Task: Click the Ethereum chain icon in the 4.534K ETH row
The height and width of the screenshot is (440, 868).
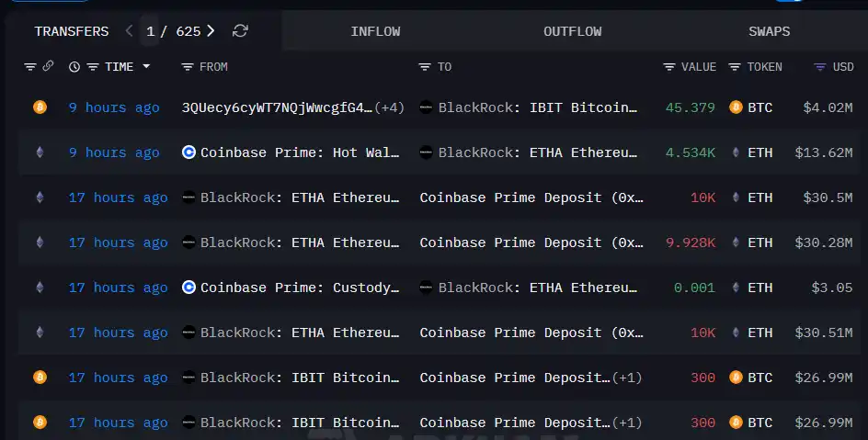Action: pos(40,152)
